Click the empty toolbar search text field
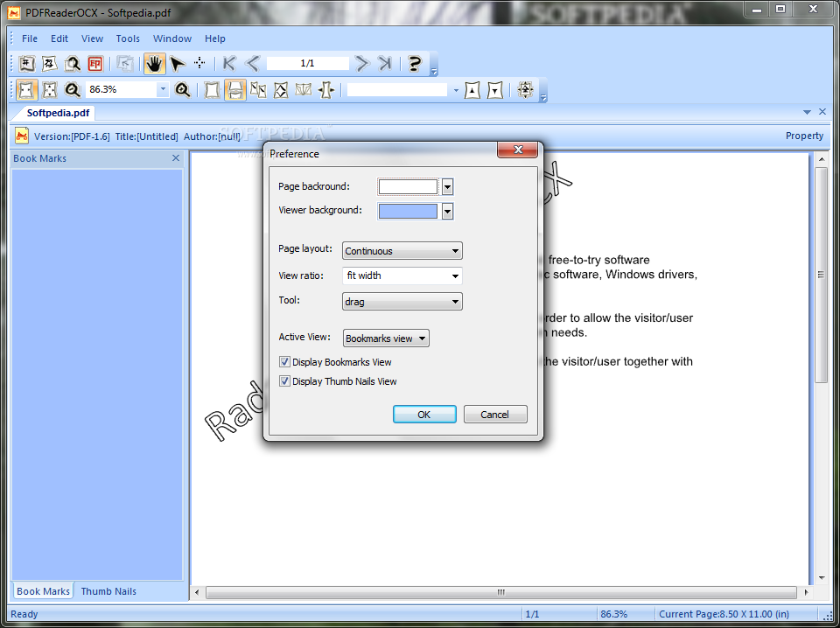This screenshot has width=840, height=628. tap(397, 90)
